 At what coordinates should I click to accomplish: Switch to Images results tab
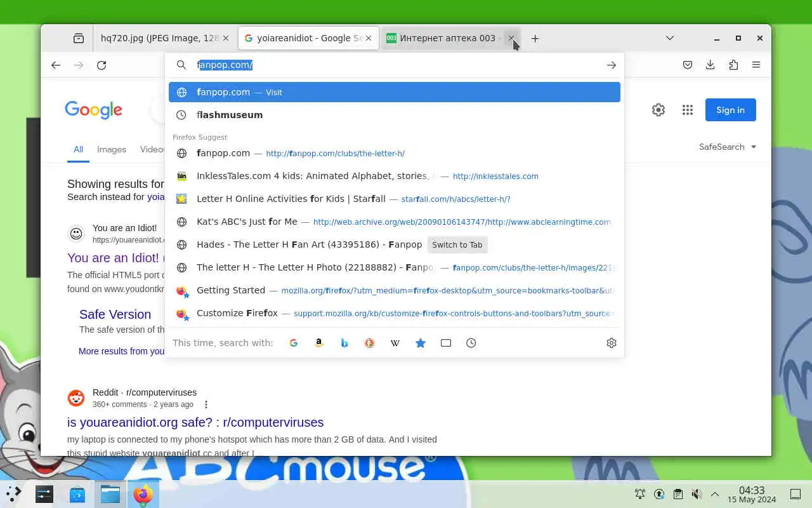112,149
